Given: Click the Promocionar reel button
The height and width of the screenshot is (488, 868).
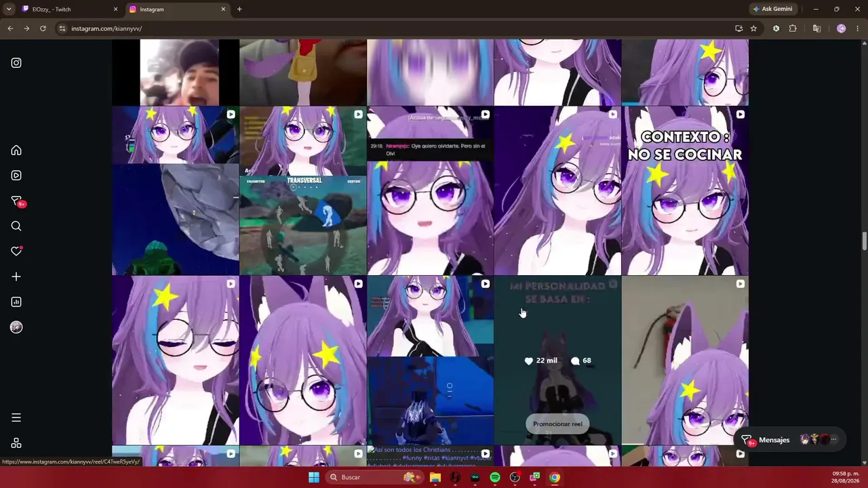Looking at the screenshot, I should tap(557, 424).
